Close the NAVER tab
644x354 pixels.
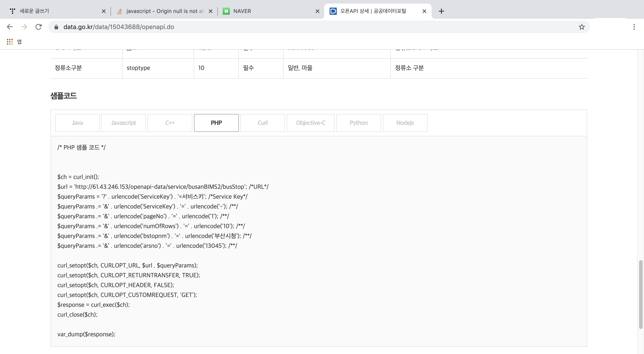pos(317,11)
